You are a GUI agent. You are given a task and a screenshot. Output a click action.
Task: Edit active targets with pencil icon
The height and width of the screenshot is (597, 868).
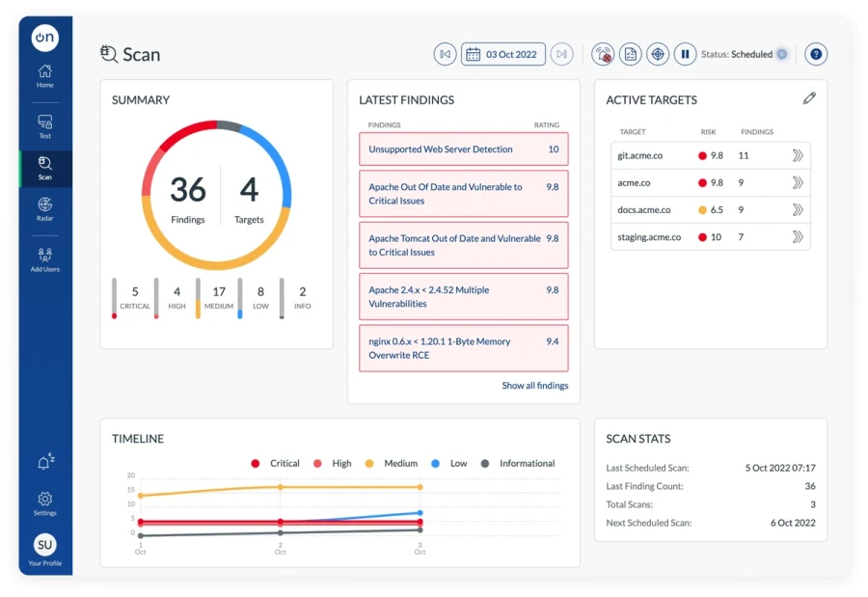(x=809, y=98)
